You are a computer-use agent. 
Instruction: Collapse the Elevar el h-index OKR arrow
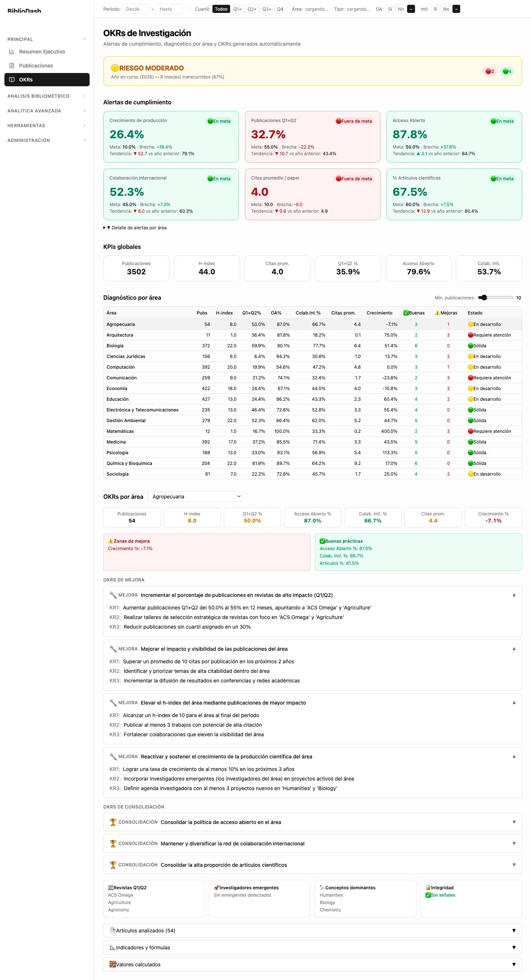(514, 703)
